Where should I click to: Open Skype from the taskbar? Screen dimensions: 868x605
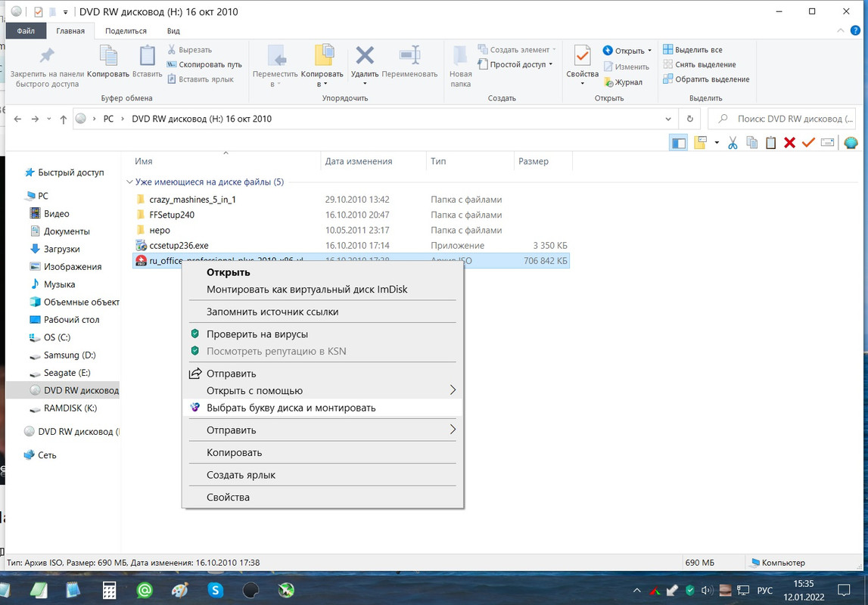[x=216, y=590]
